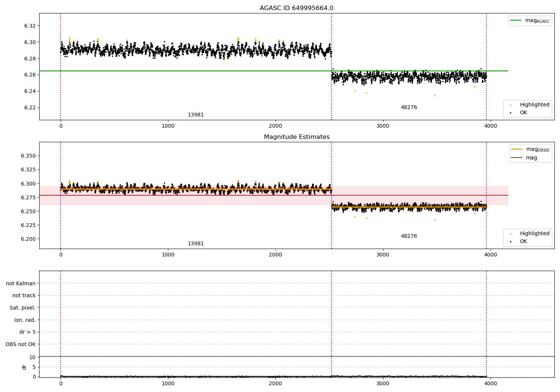Click y-axis tick 6.32
560x392 pixels.
coord(30,26)
